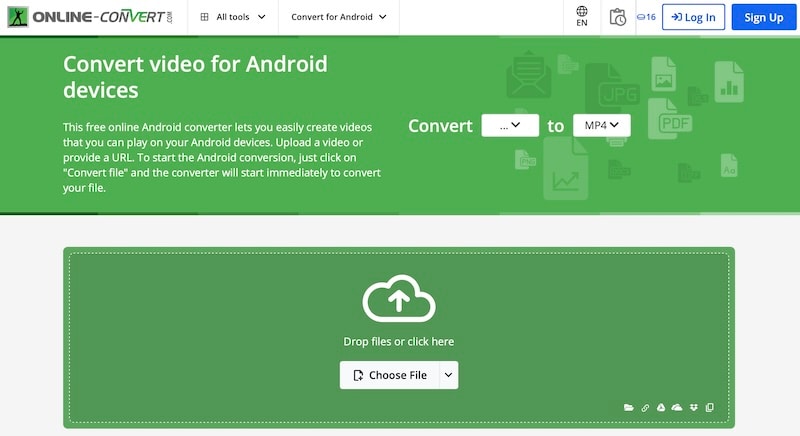This screenshot has height=436, width=800.
Task: View the 16 credits counter
Action: point(646,17)
